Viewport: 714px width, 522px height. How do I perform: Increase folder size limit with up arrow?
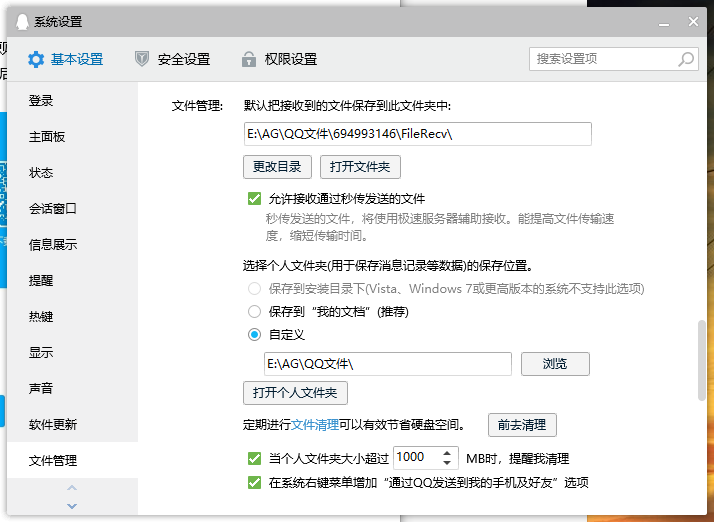pos(447,453)
